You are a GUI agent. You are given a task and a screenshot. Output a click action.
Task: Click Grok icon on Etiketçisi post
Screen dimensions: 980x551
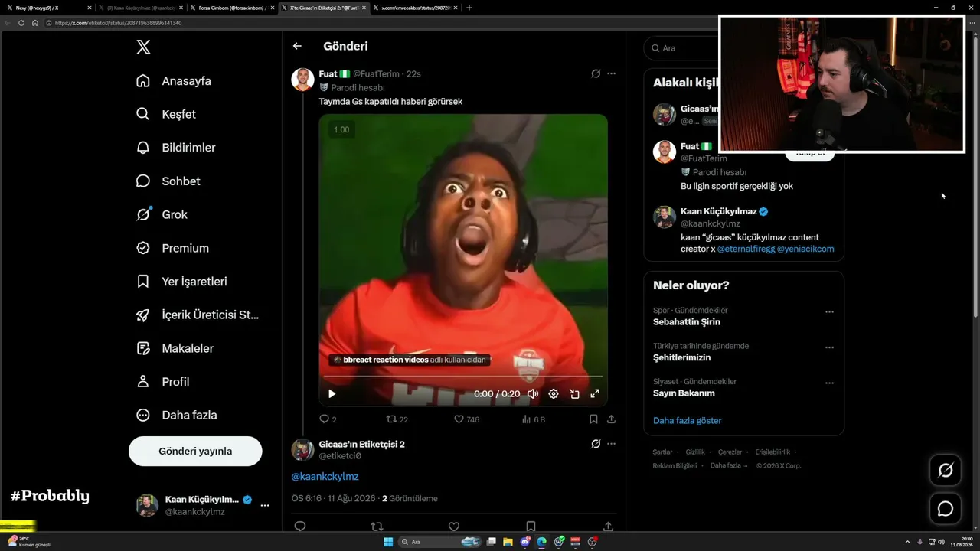pyautogui.click(x=596, y=444)
